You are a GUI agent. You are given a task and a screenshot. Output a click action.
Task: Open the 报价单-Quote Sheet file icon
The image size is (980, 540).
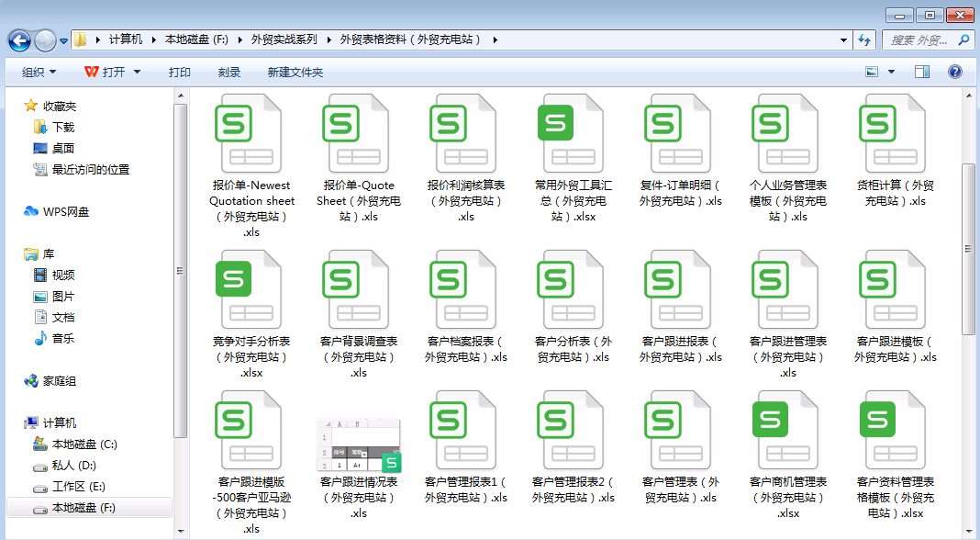pos(359,133)
